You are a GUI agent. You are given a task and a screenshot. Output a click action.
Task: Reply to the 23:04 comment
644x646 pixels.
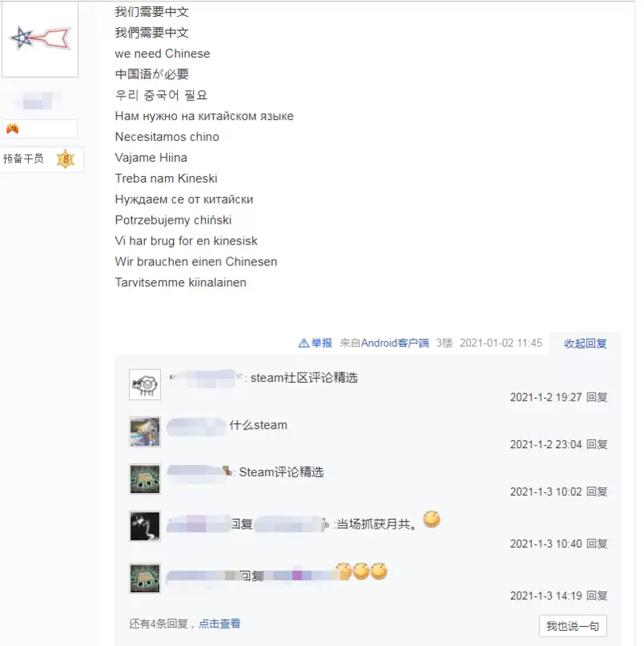tap(597, 445)
